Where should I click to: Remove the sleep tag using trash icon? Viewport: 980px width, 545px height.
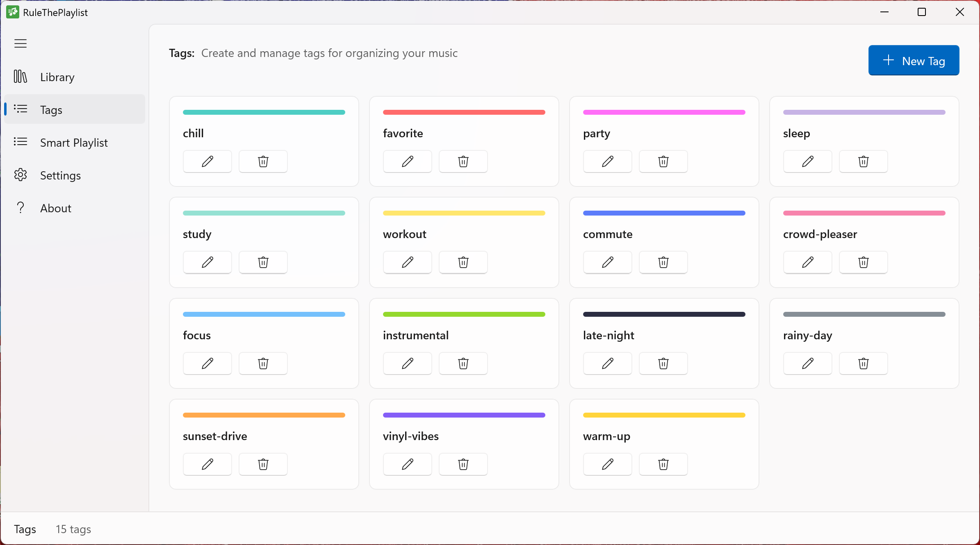tap(863, 161)
